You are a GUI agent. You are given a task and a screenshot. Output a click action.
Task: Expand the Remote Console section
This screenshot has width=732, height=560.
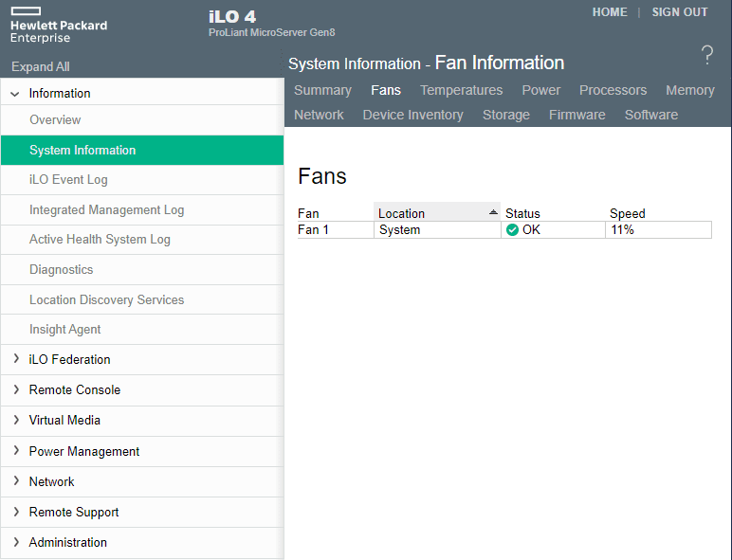[16, 389]
